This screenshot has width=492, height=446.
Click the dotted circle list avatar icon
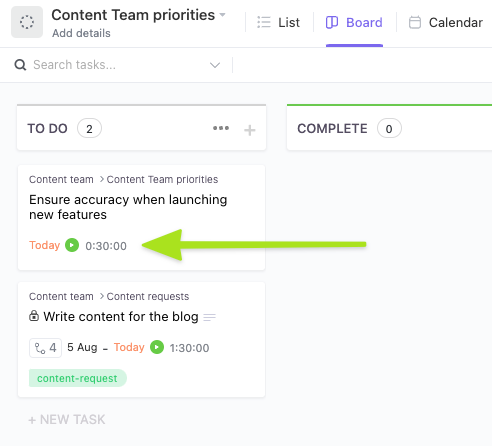point(27,22)
